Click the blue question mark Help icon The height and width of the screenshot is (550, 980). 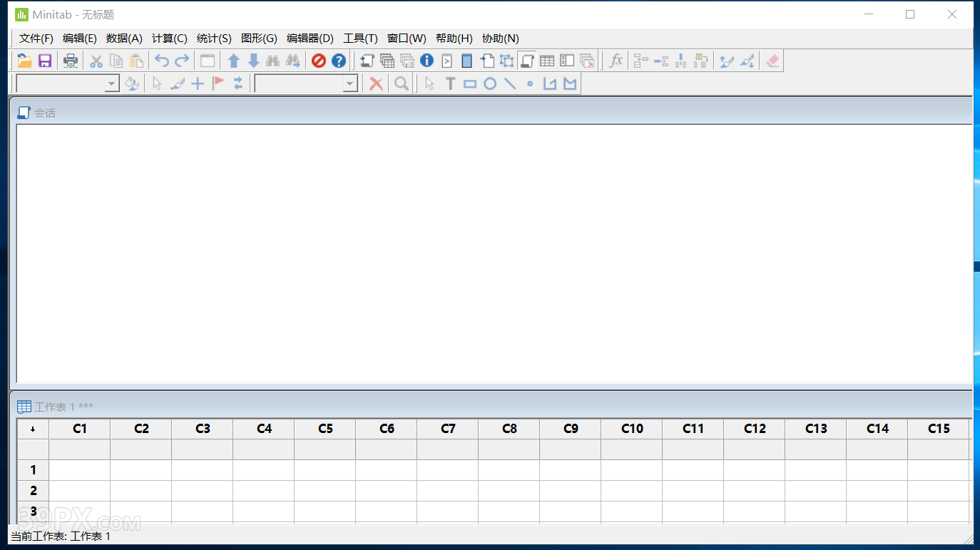coord(339,61)
